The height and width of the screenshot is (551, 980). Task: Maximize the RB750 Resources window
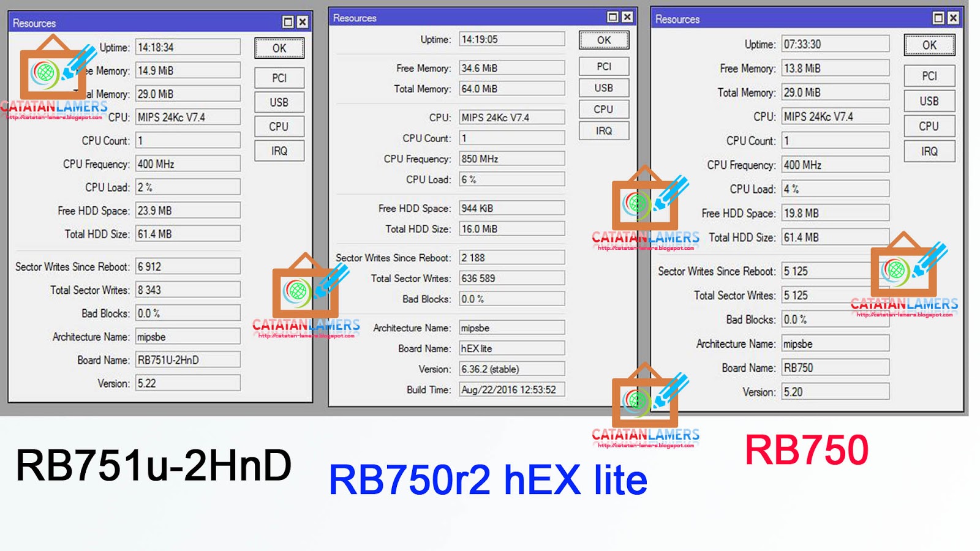(x=938, y=18)
